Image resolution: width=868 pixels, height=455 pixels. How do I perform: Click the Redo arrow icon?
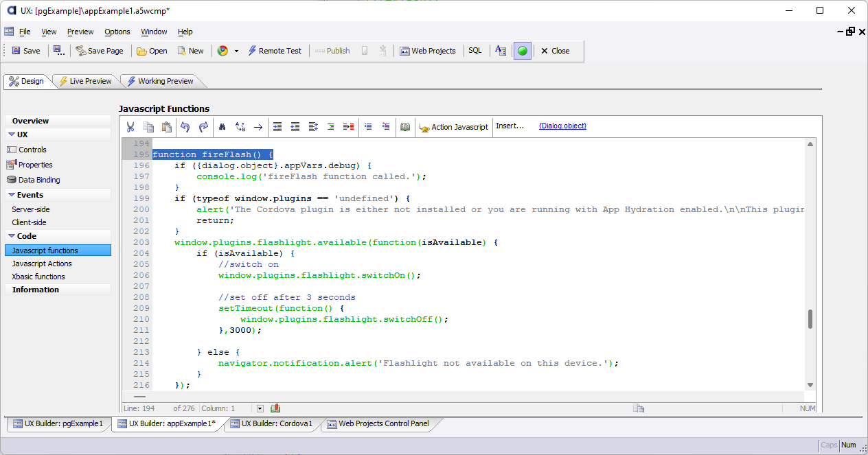click(x=204, y=127)
